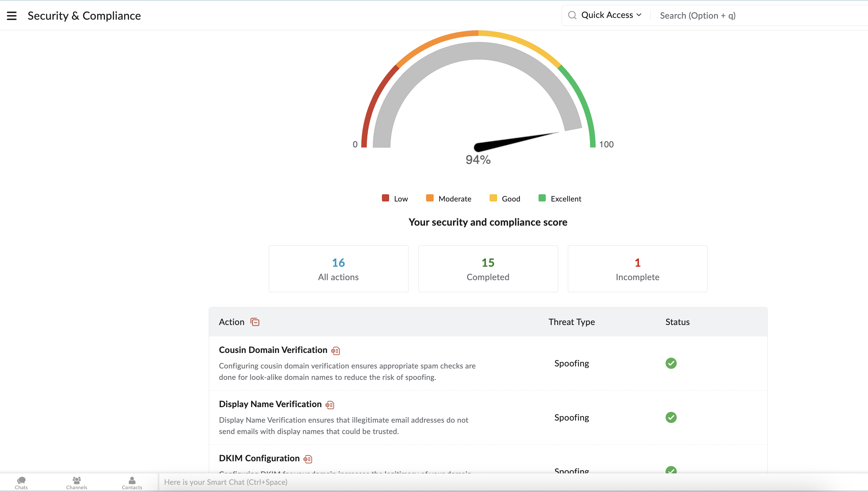Click the collapse icon beside Action header
The image size is (868, 492).
[255, 322]
